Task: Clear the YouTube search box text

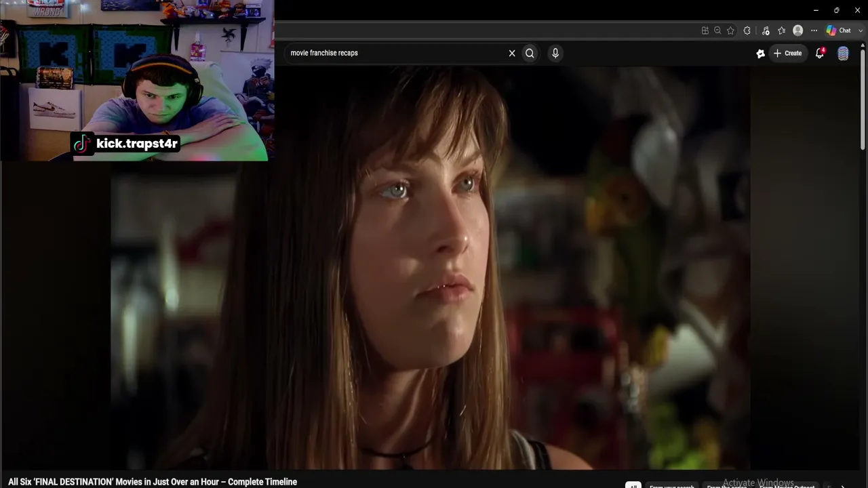Action: pyautogui.click(x=512, y=53)
